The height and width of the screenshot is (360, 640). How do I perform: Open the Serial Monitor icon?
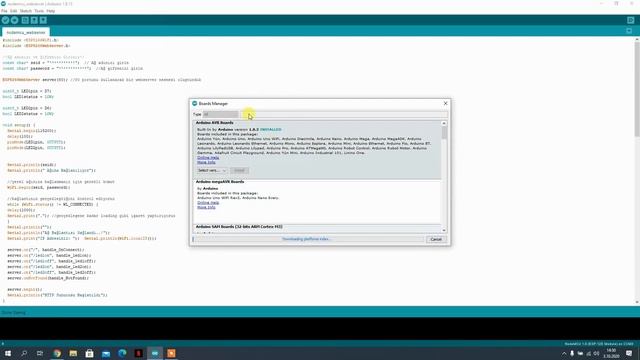pyautogui.click(x=631, y=20)
